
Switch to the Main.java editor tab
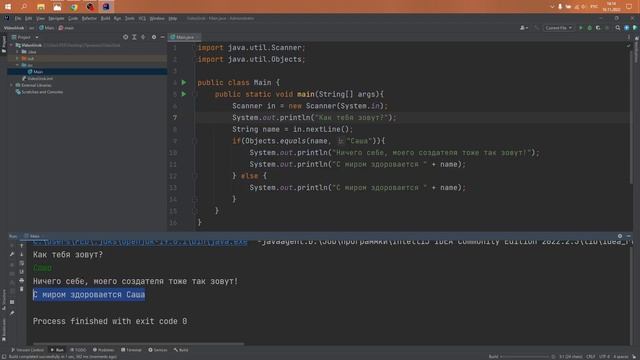pyautogui.click(x=183, y=37)
